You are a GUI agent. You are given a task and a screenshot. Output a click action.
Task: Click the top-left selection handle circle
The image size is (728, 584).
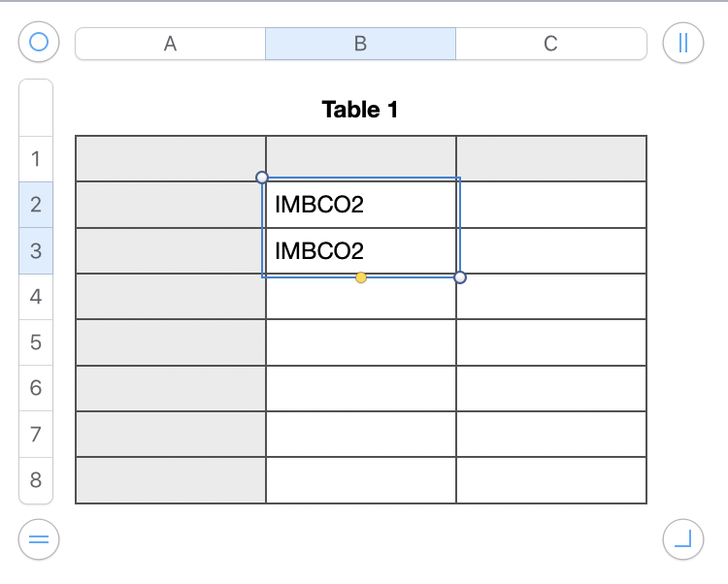262,178
